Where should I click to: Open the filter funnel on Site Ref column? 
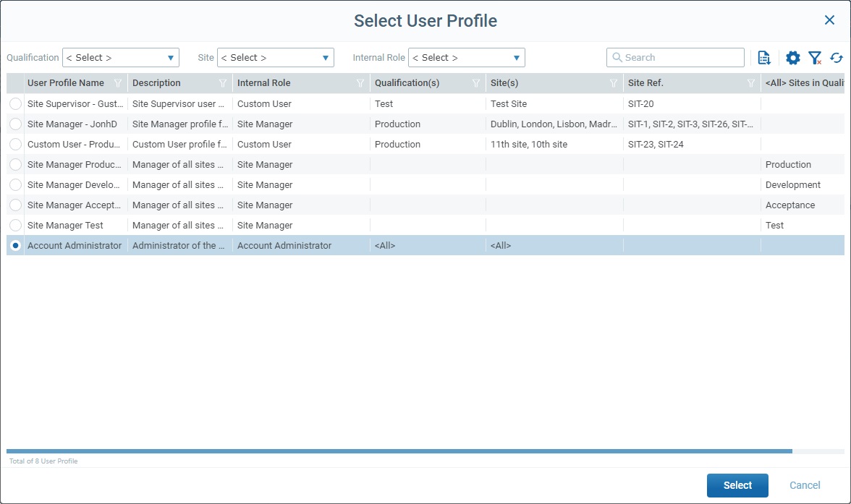pyautogui.click(x=750, y=83)
